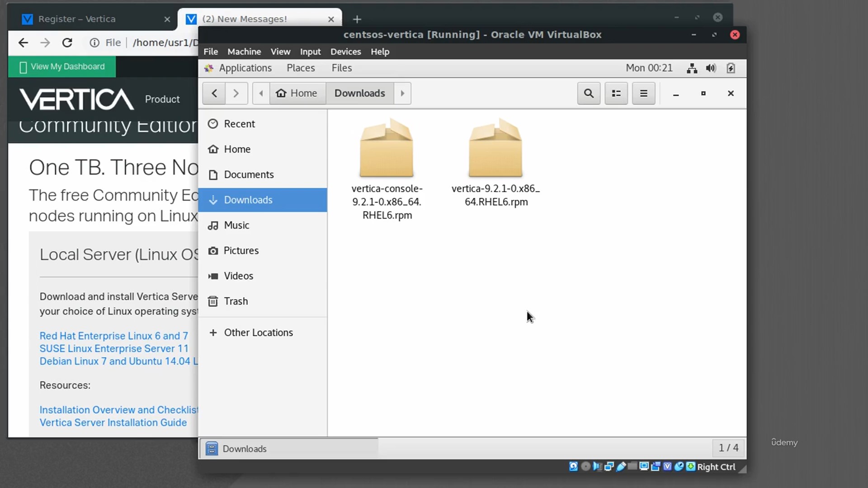Click the 1 / 4 workspace switcher
This screenshot has width=868, height=488.
tap(728, 448)
